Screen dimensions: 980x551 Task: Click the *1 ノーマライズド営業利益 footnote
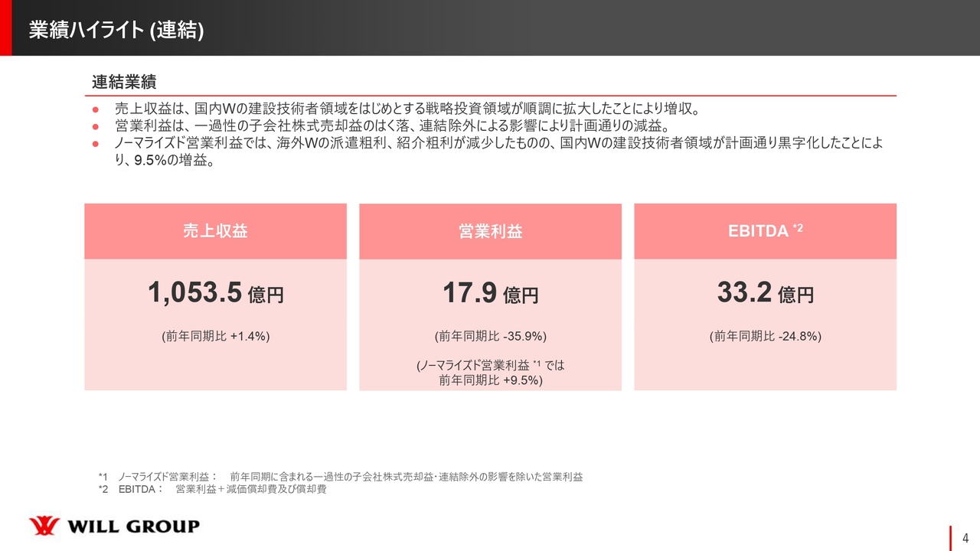pyautogui.click(x=341, y=477)
